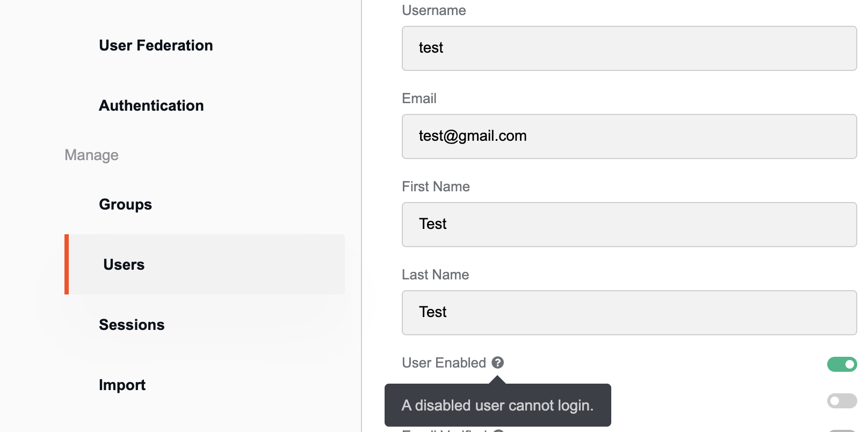This screenshot has height=432, width=868.
Task: Click the disabled-user-cannot-login tooltip
Action: (497, 405)
